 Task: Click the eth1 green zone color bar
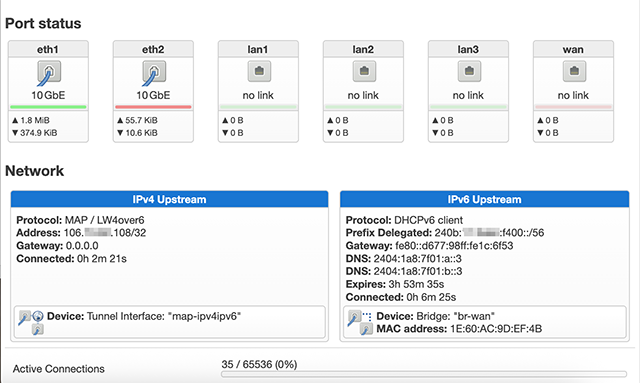(48, 107)
